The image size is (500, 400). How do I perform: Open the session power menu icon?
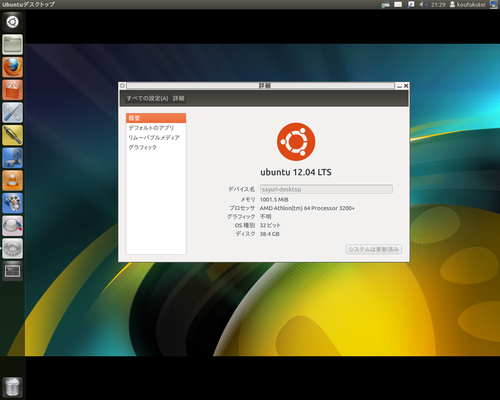pyautogui.click(x=494, y=4)
